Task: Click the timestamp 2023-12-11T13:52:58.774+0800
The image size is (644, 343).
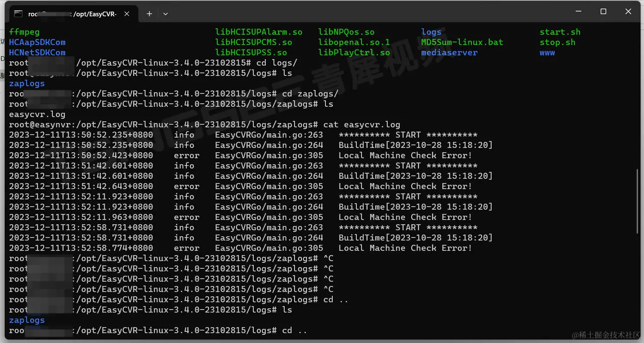Action: pyautogui.click(x=81, y=248)
